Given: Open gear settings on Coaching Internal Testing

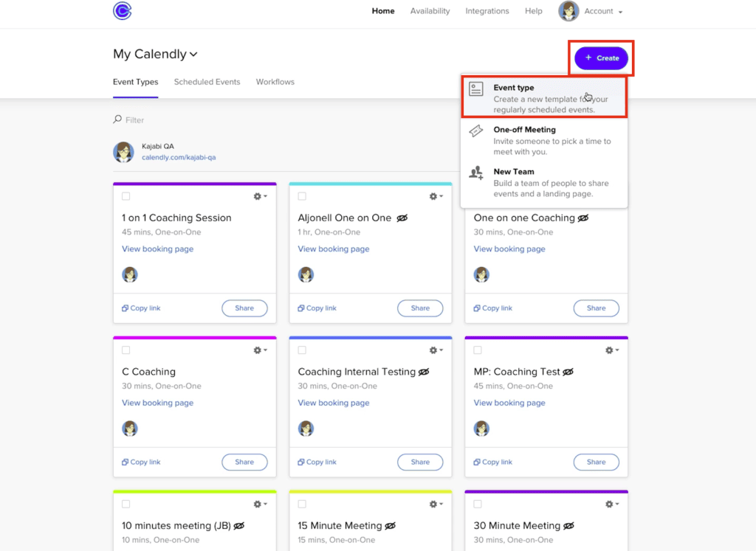Looking at the screenshot, I should [436, 350].
